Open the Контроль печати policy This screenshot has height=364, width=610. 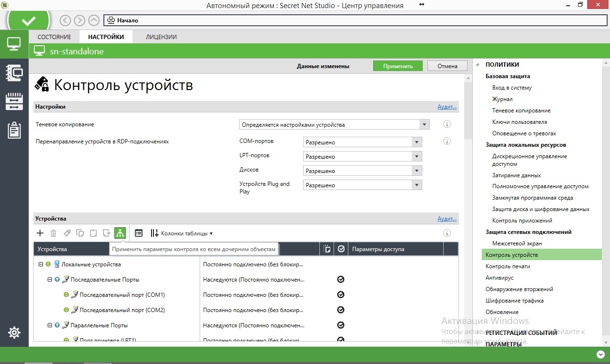(508, 266)
